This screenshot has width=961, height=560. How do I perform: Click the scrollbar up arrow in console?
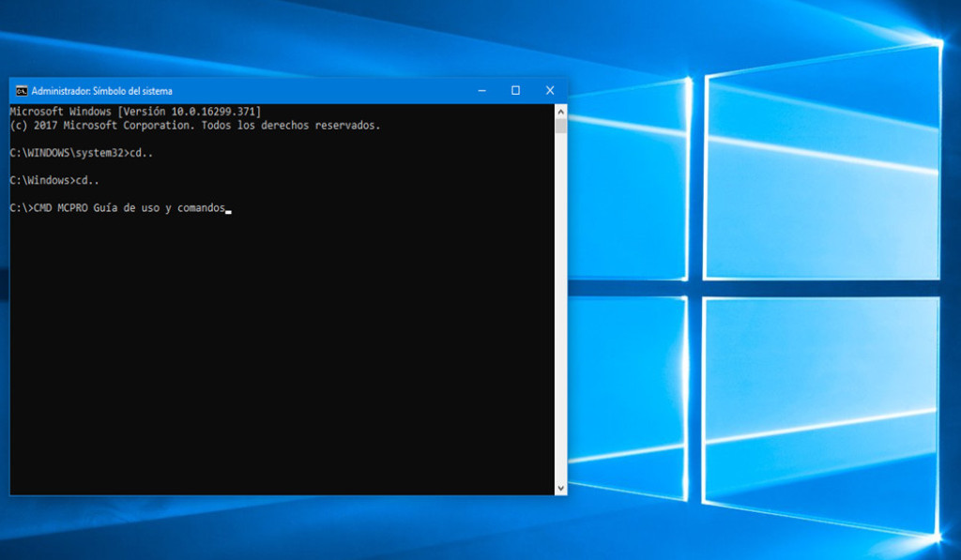pos(561,112)
